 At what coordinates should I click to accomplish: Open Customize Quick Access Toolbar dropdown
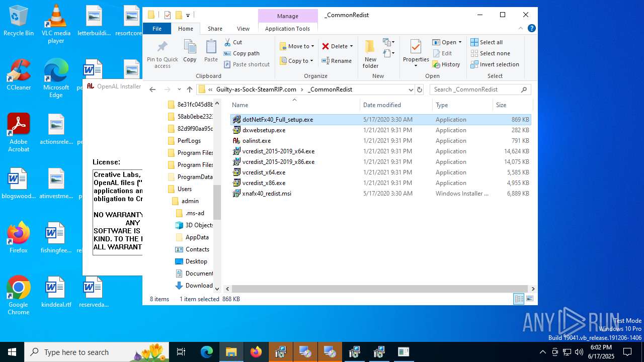point(188,15)
